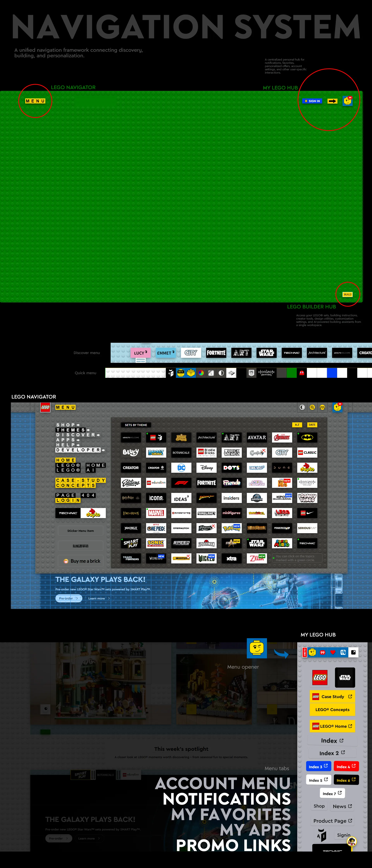Open promo links arrow tab in Hub
This screenshot has width=372, height=868.
coord(353,652)
